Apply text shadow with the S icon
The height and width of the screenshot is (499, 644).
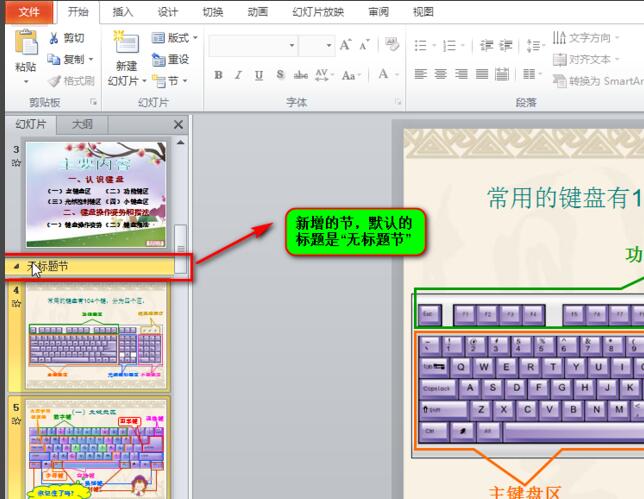pos(280,75)
